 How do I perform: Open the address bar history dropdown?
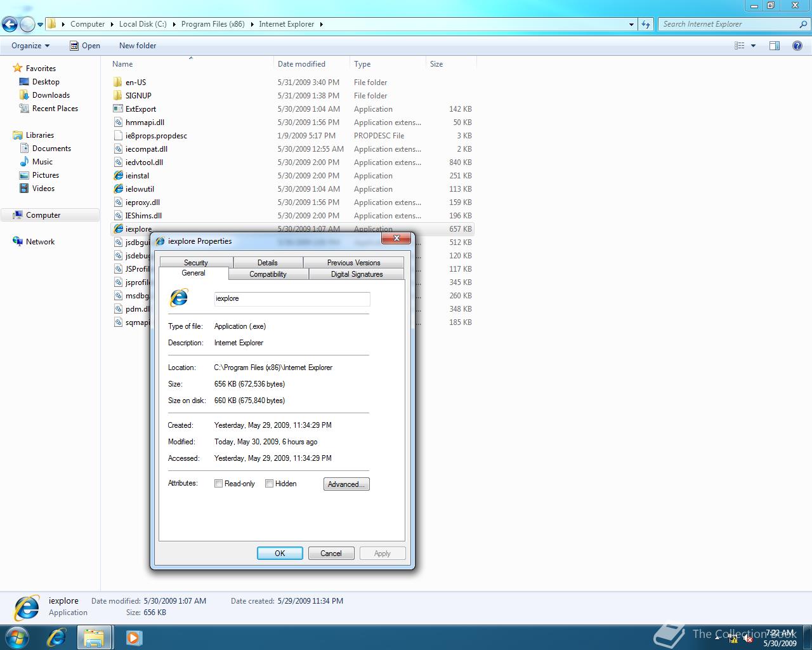pos(631,24)
